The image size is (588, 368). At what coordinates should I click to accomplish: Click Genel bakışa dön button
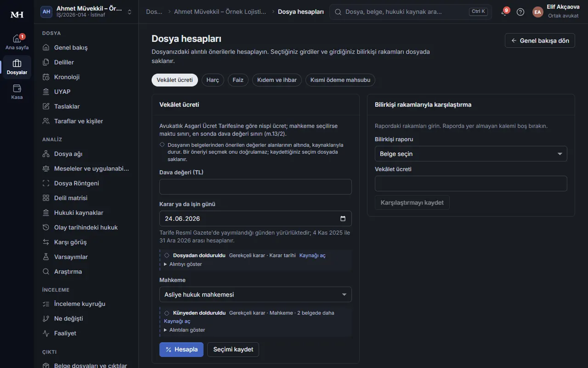tap(540, 40)
